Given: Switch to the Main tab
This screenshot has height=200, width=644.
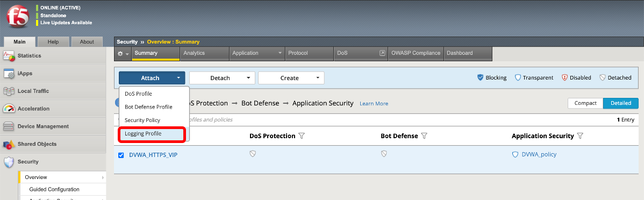Looking at the screenshot, I should pos(19,42).
